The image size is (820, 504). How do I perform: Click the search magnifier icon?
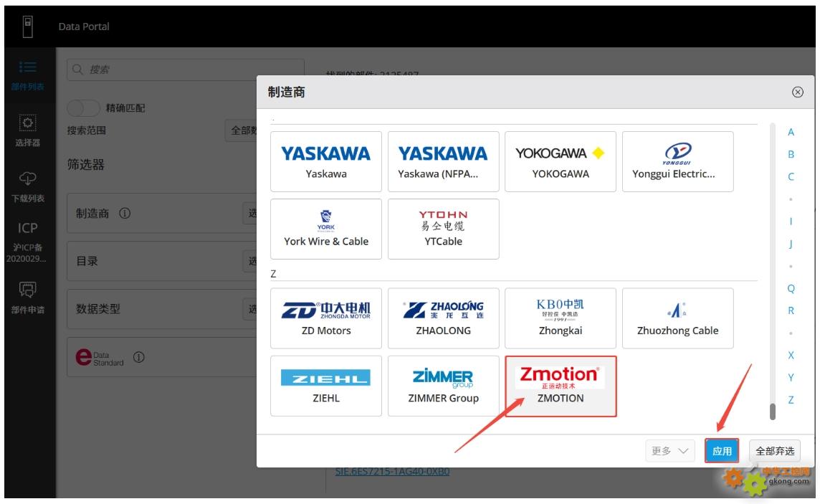77,70
